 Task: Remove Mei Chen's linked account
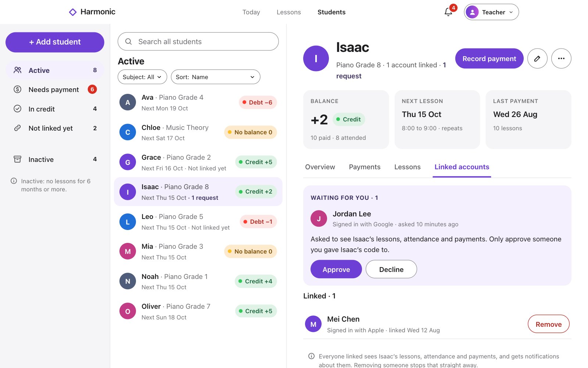tap(548, 324)
